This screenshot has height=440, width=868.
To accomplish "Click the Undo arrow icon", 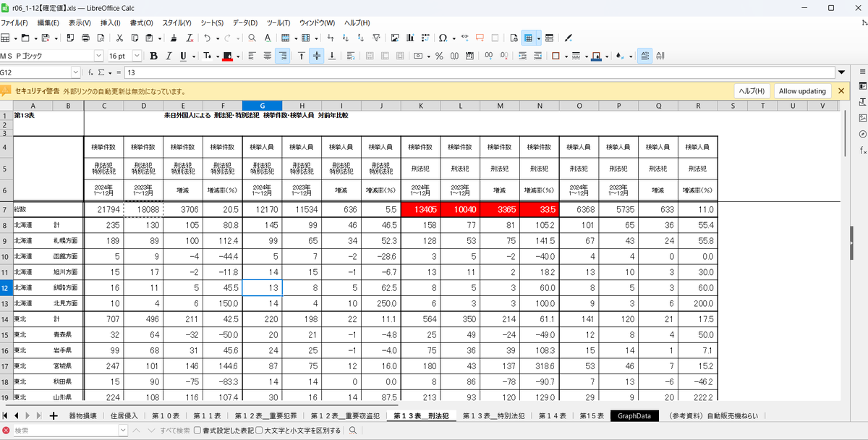I will pyautogui.click(x=208, y=38).
